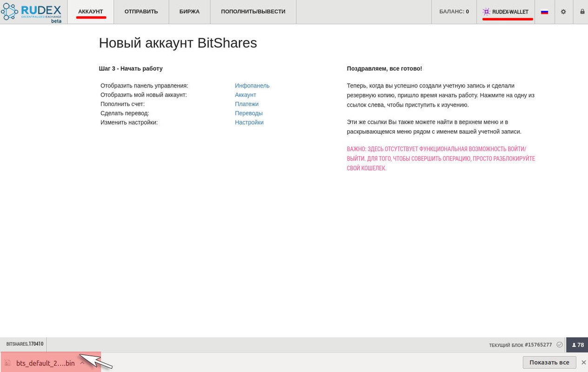Click the pink ВАЖНО warning text
The height and width of the screenshot is (372, 588).
pyautogui.click(x=441, y=159)
